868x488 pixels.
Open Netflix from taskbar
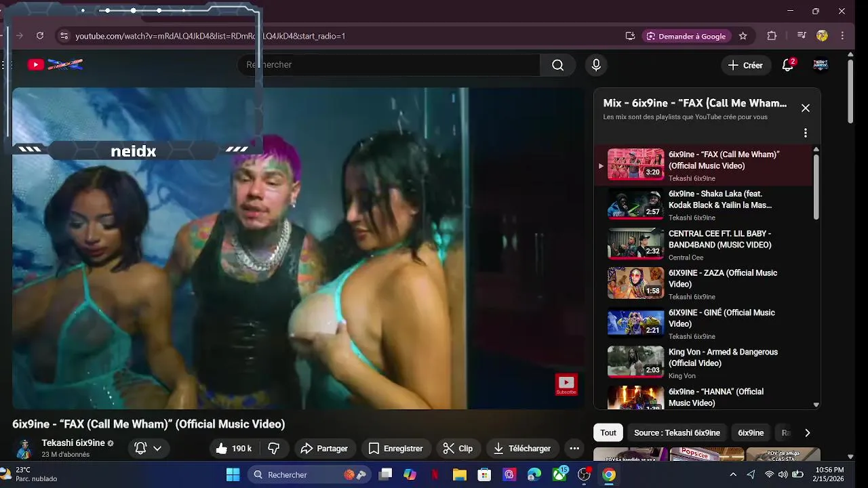pyautogui.click(x=435, y=474)
